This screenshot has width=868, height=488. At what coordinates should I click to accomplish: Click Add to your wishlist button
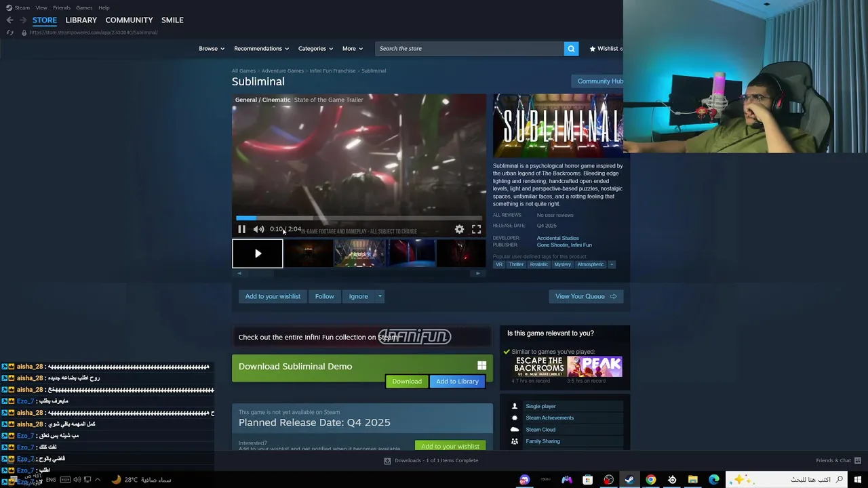click(273, 296)
